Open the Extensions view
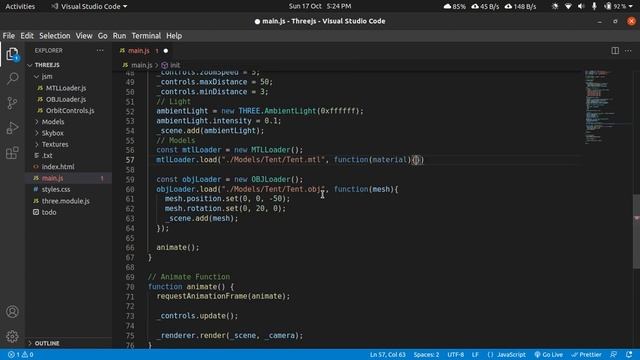This screenshot has width=640, height=360. coord(12,153)
